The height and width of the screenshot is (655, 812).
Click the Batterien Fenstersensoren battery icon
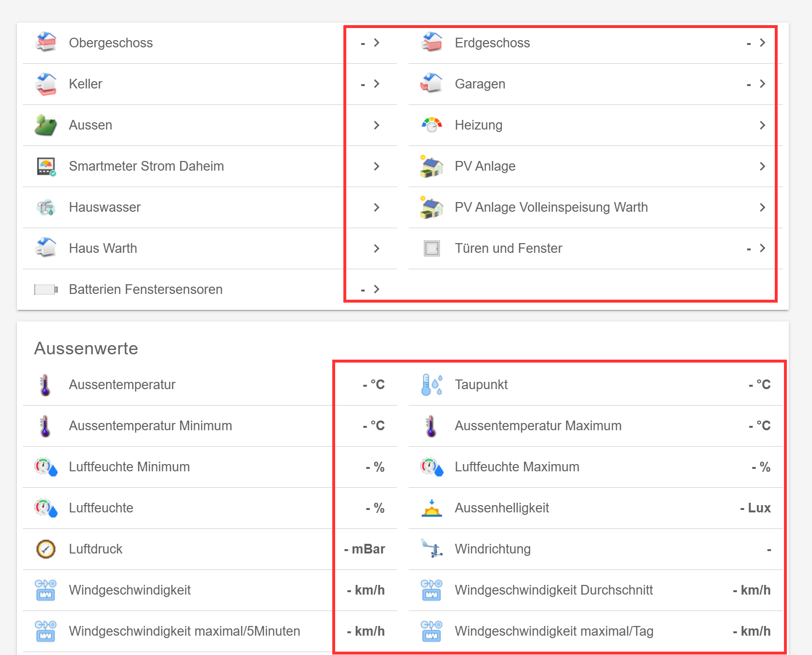pos(46,290)
